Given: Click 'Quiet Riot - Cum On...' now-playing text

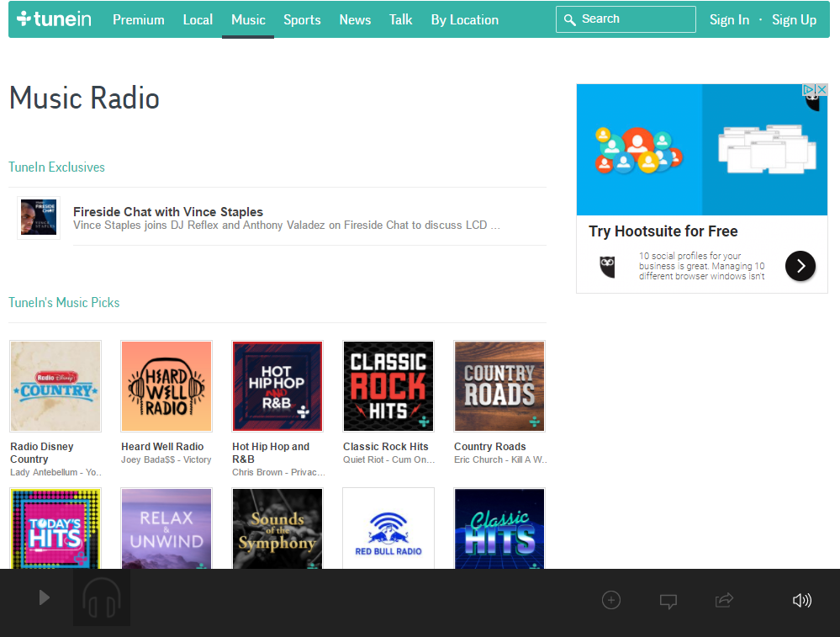Looking at the screenshot, I should [389, 459].
